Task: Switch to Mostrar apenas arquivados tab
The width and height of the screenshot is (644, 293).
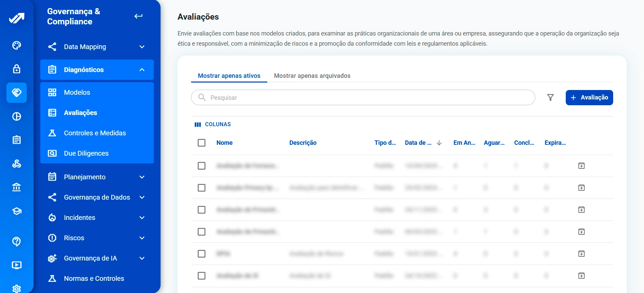Action: (x=312, y=76)
